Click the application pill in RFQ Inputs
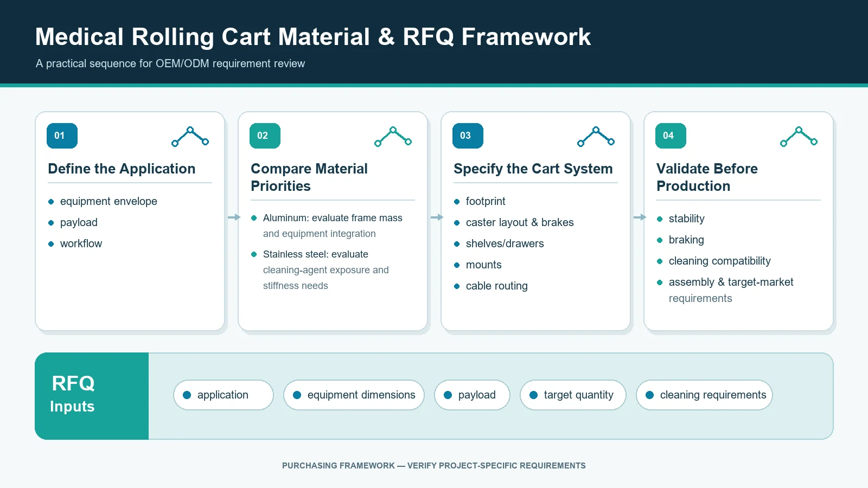Viewport: 868px width, 488px height. tap(224, 395)
